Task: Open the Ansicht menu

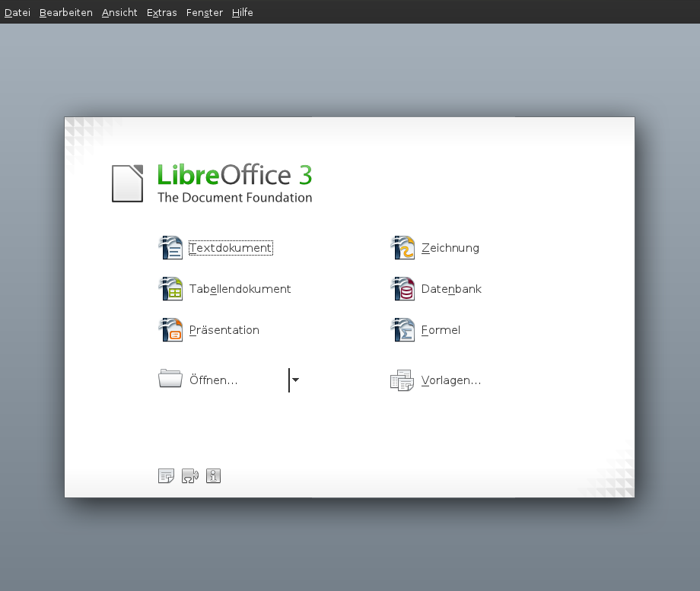Action: click(x=119, y=12)
